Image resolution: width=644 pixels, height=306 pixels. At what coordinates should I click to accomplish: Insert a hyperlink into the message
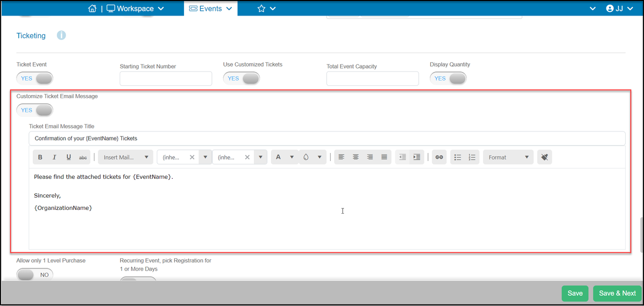438,157
